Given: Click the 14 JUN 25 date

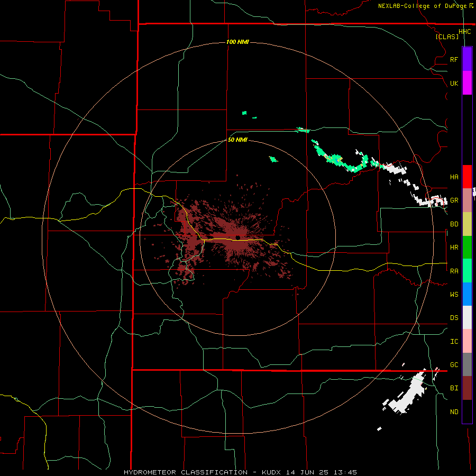Looking at the screenshot, I should click(307, 472).
